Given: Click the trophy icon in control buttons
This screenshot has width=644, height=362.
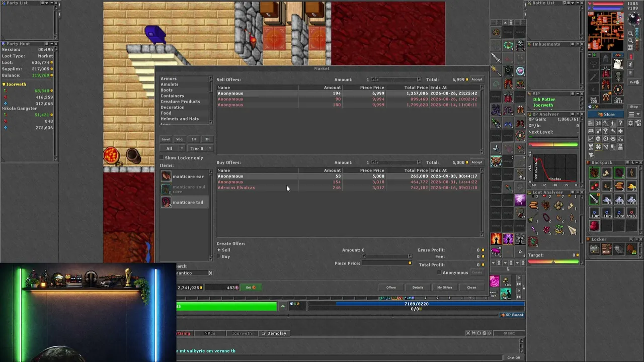Looking at the screenshot, I should click(605, 131).
